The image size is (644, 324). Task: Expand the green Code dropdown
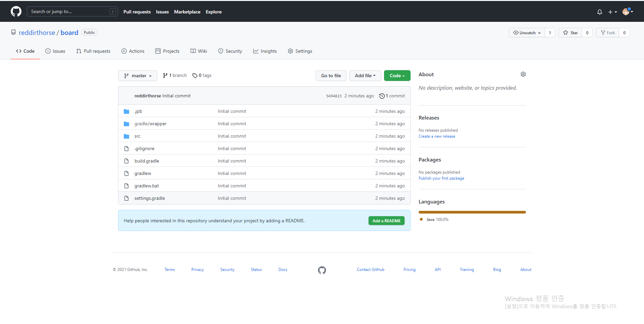click(397, 76)
